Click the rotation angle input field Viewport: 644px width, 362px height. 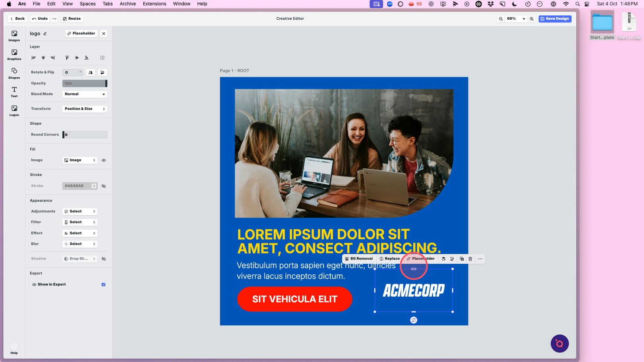(x=73, y=73)
